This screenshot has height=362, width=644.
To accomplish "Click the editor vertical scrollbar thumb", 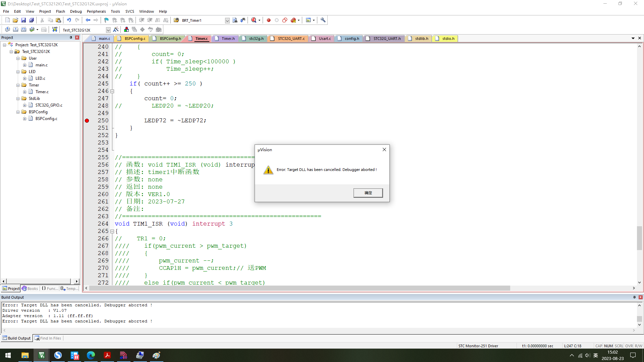I will pyautogui.click(x=640, y=238).
